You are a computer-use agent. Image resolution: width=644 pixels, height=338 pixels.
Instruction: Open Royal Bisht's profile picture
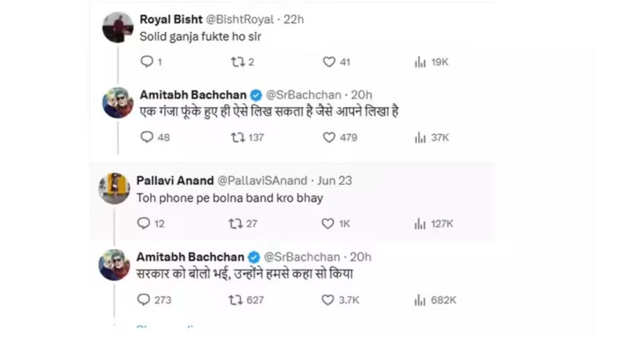click(x=118, y=28)
